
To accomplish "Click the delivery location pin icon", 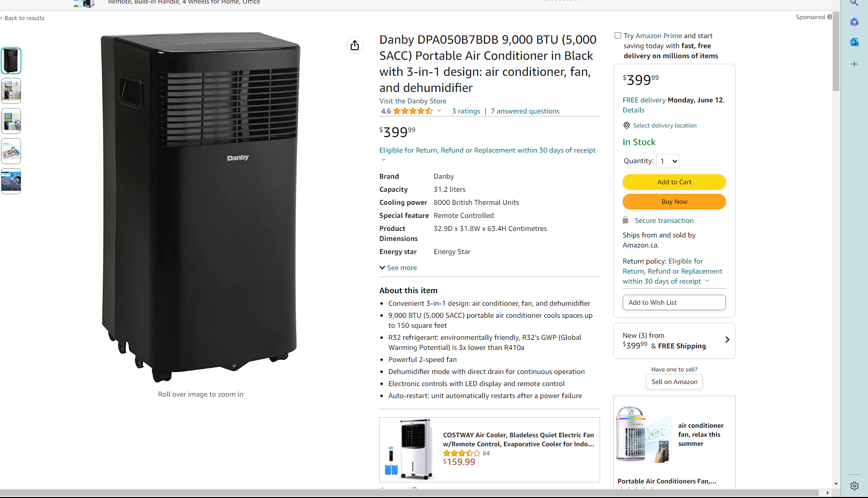I will tap(626, 126).
